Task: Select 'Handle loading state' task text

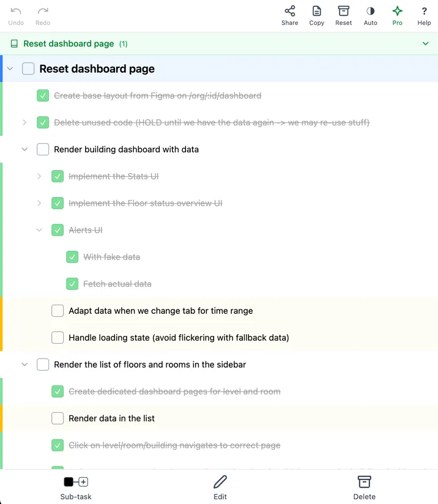Action: point(179,338)
